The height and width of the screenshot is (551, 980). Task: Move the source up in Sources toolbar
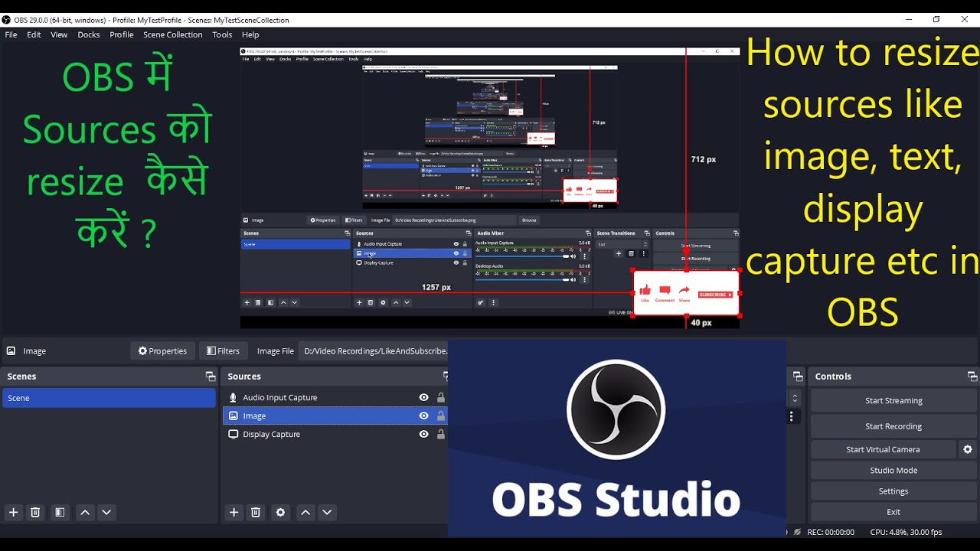(x=305, y=512)
